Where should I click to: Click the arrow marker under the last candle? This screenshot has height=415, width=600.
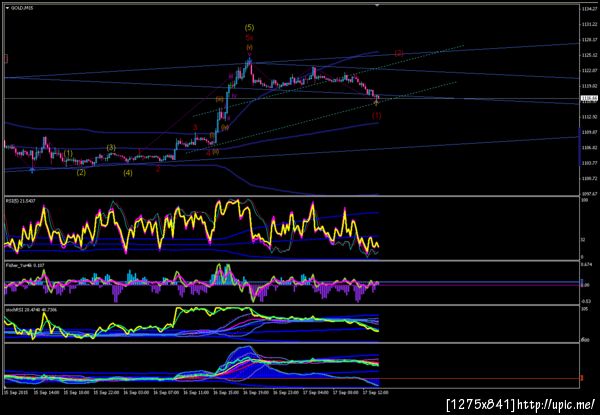point(376,103)
